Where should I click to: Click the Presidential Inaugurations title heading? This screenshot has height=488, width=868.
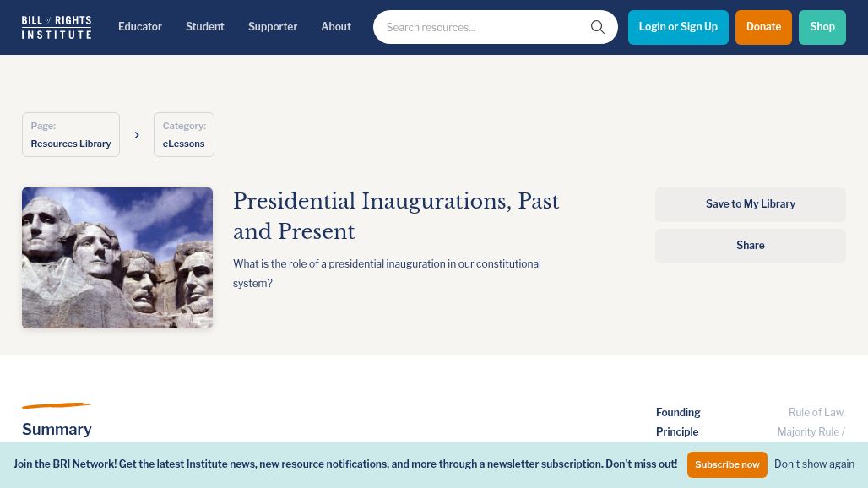click(396, 216)
